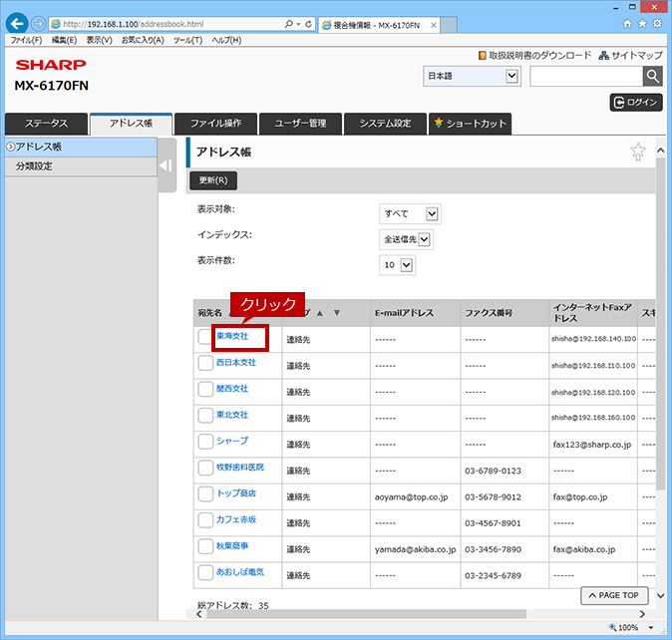This screenshot has width=672, height=640.
Task: Open the 日本語 language dropdown
Action: click(472, 76)
